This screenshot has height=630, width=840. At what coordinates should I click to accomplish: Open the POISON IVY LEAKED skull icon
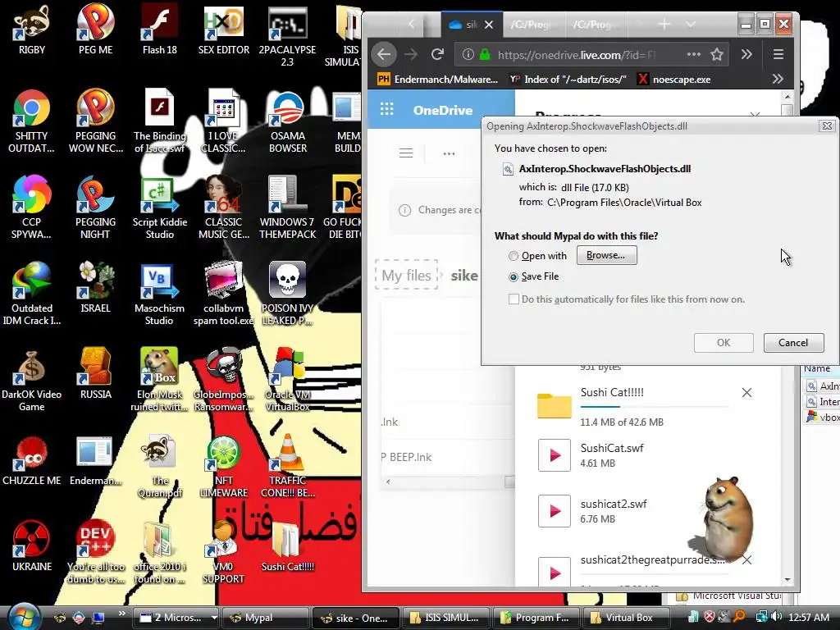pyautogui.click(x=288, y=293)
